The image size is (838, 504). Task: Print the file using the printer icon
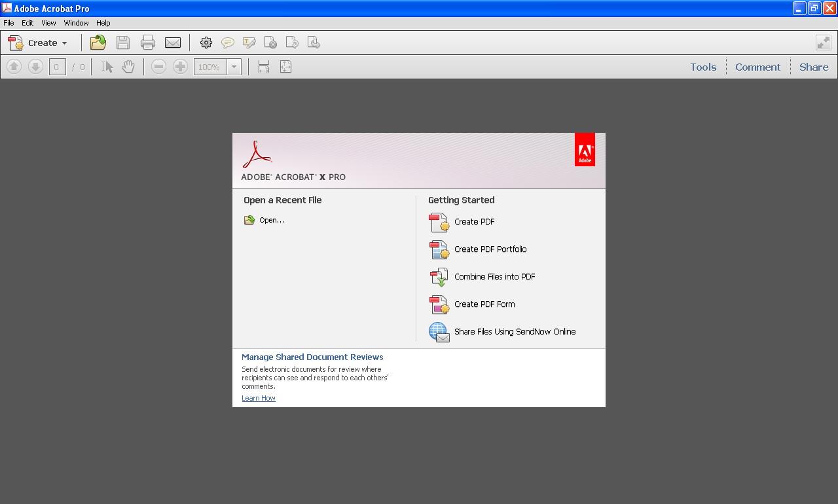point(147,42)
